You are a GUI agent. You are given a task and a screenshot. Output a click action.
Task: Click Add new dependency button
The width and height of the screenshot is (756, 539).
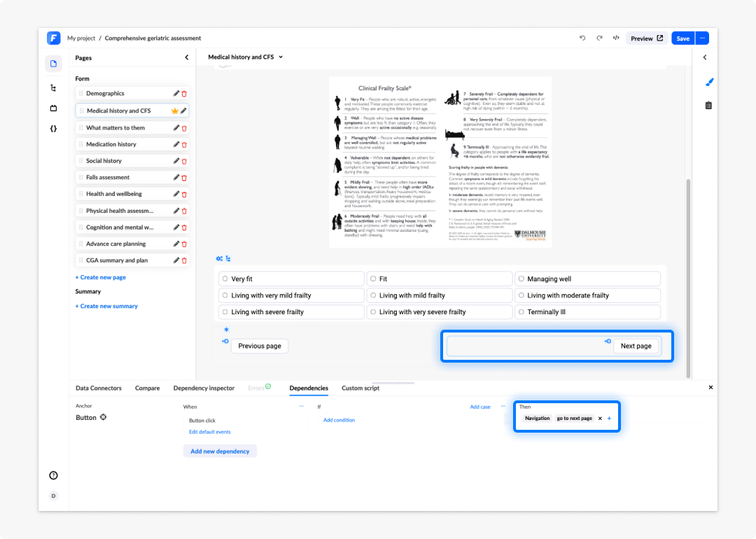pyautogui.click(x=220, y=451)
